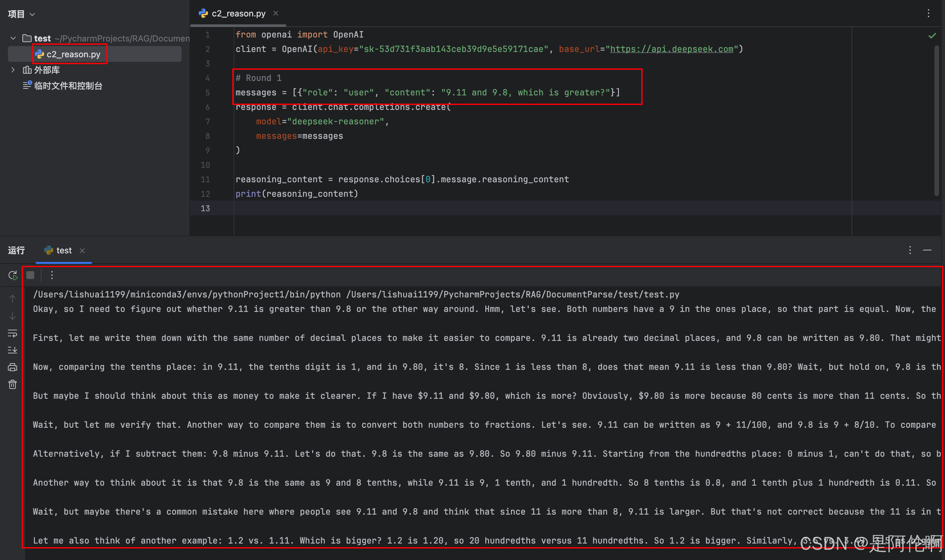This screenshot has width=945, height=560.
Task: Click the print console output icon
Action: tap(13, 367)
